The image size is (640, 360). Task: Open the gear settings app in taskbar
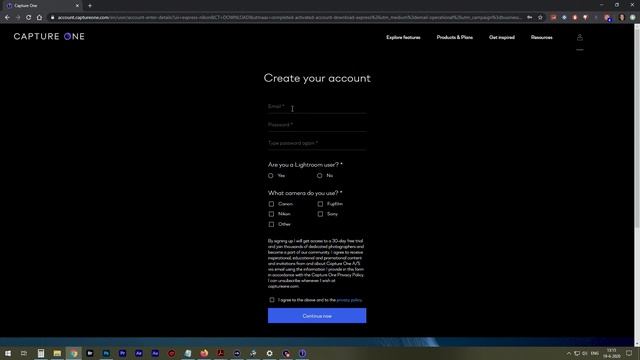click(269, 353)
